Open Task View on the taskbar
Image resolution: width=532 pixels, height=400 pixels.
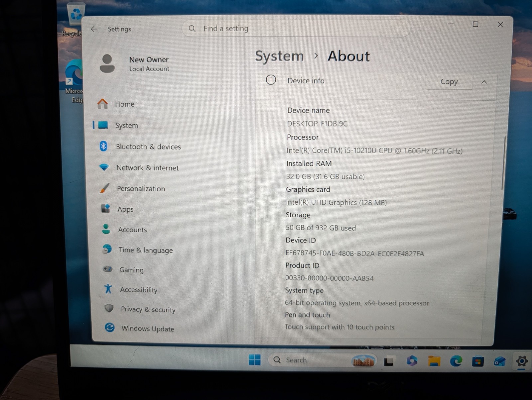pos(388,361)
